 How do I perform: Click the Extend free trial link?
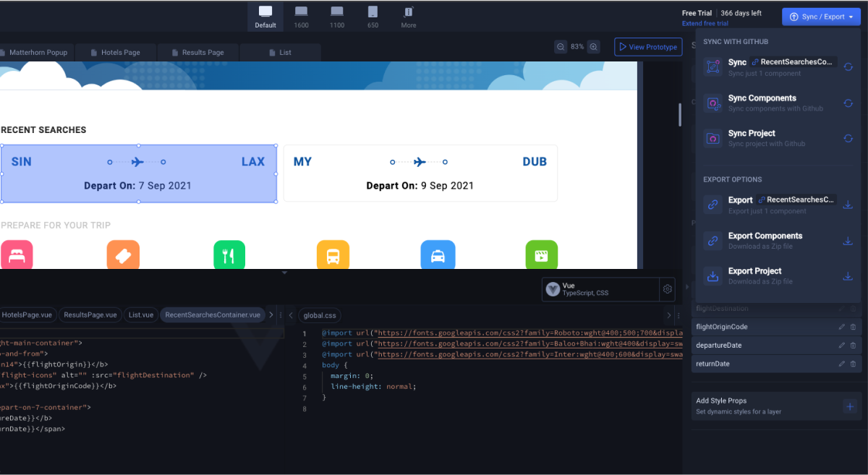point(705,22)
